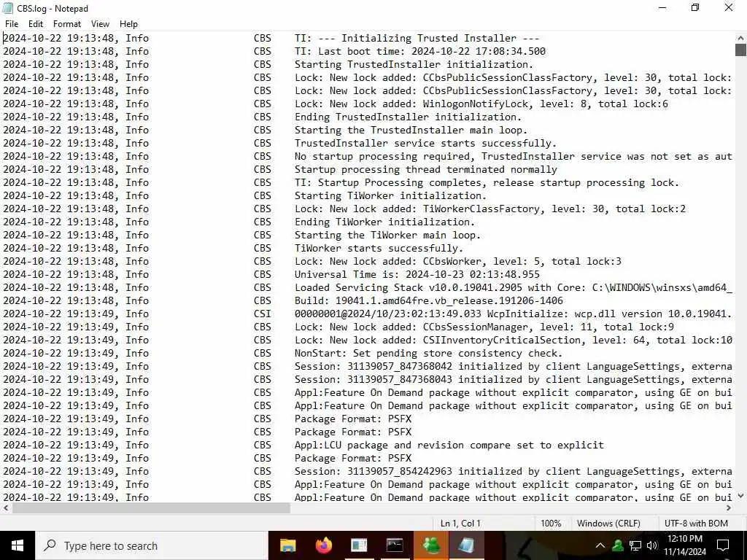This screenshot has height=560, width=747.
Task: Open the Edit menu
Action: (36, 24)
